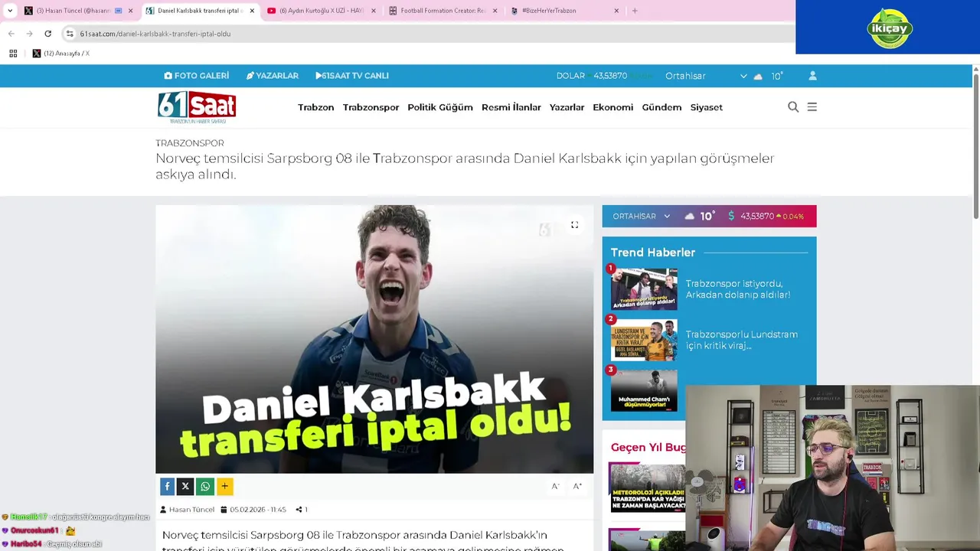Open Meteoroloji Açıkladı news thumbnail
The image size is (980, 551).
pos(647,487)
